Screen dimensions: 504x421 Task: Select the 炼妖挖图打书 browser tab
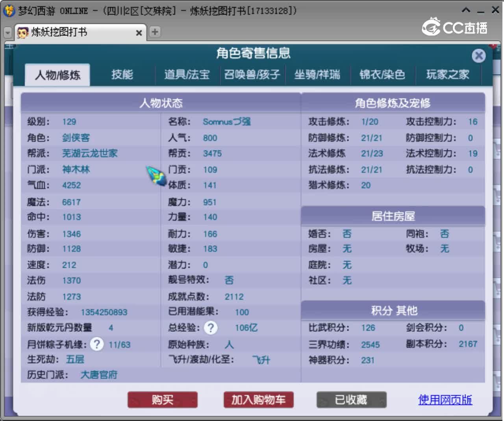pos(81,32)
